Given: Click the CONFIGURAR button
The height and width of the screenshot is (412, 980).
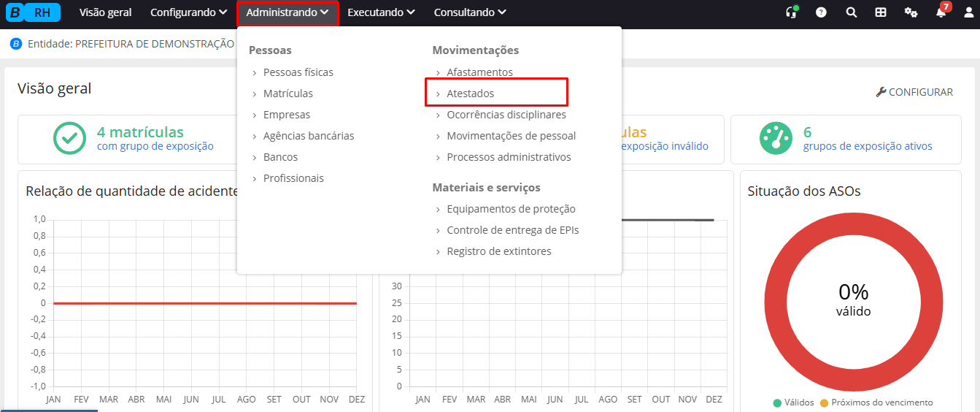Looking at the screenshot, I should [914, 92].
